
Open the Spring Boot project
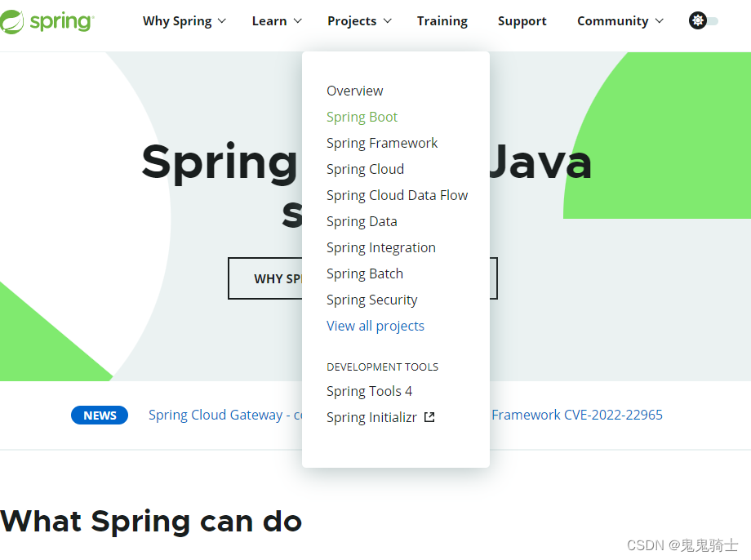pyautogui.click(x=362, y=117)
